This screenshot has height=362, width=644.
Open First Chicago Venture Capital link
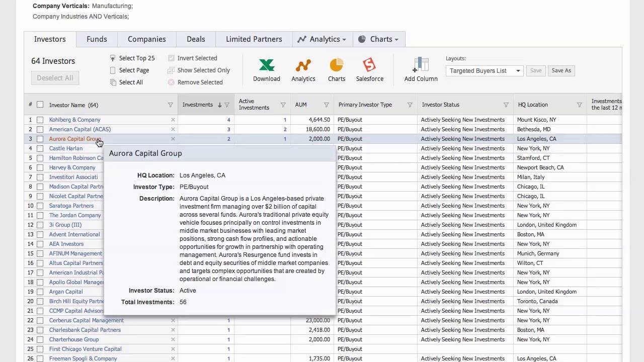pyautogui.click(x=86, y=349)
